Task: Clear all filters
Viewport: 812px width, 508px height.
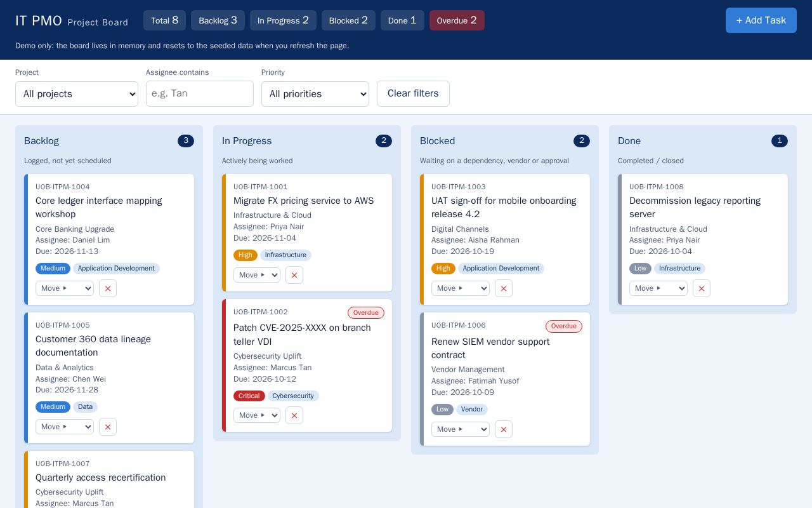Action: 413,93
